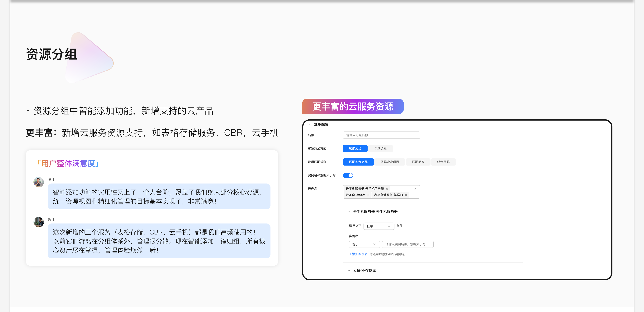Toggle 实例名称忽略大小写 switch off
Image resolution: width=644 pixels, height=312 pixels.
pyautogui.click(x=348, y=175)
